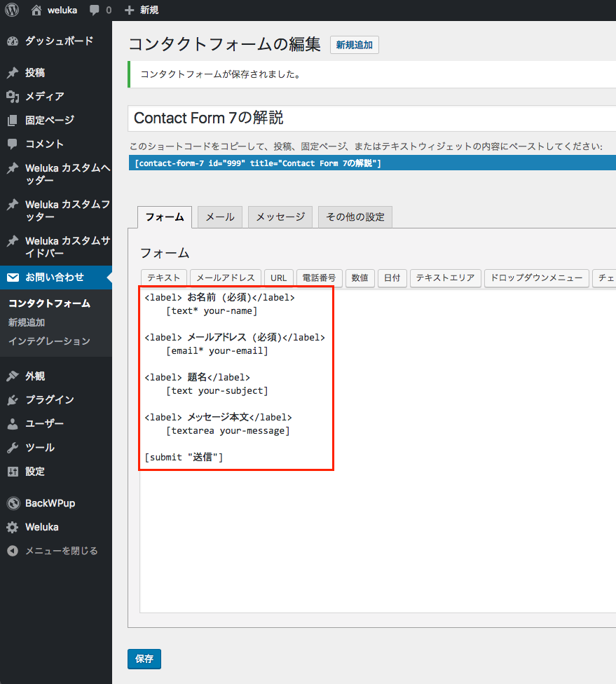Viewport: 616px width, 684px height.
Task: Switch to the フォーム tab
Action: tap(165, 217)
